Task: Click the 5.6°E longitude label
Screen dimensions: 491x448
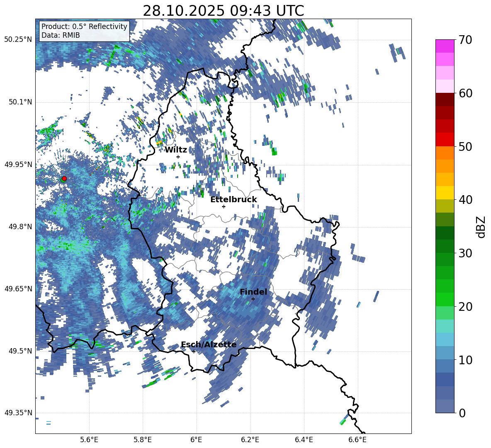Action: (89, 440)
